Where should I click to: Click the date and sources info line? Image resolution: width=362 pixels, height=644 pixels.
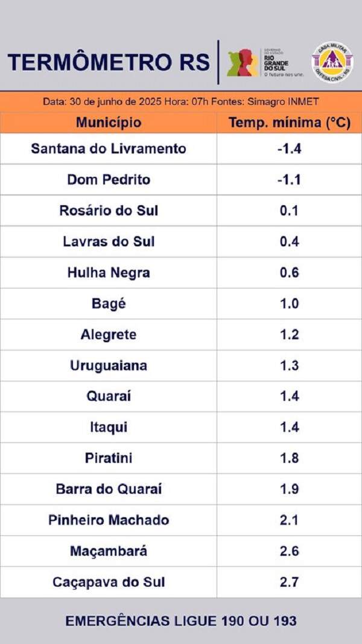[x=181, y=102]
